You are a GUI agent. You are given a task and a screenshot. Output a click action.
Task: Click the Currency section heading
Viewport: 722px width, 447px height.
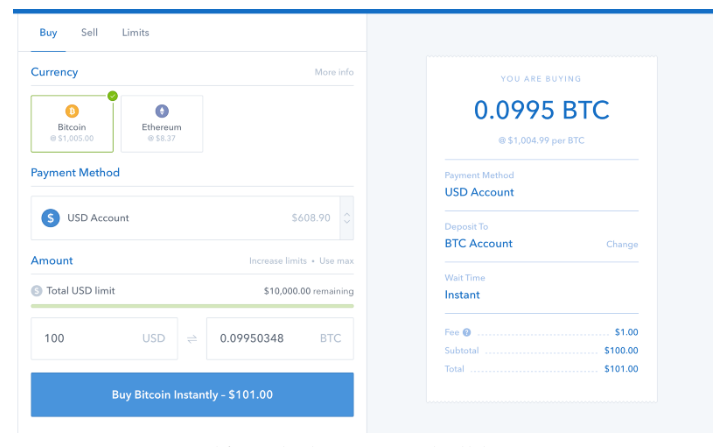point(54,72)
